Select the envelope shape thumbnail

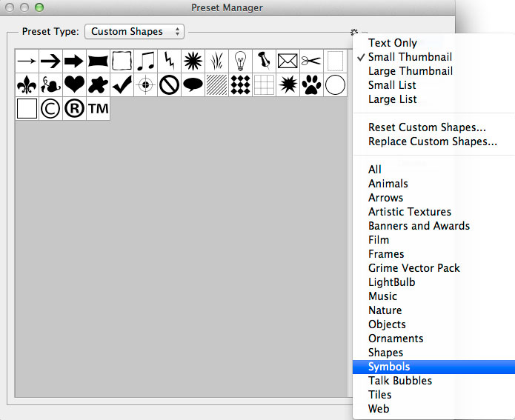click(288, 61)
